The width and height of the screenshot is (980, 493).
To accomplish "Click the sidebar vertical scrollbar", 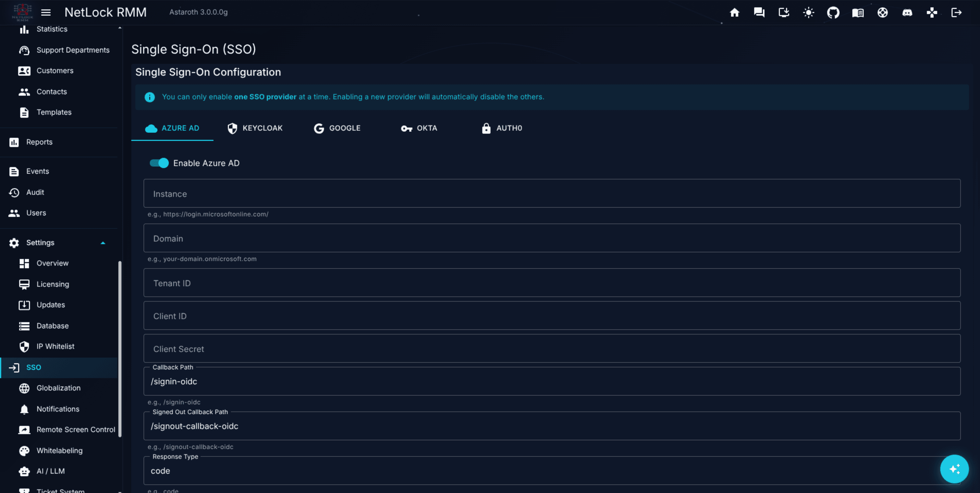I will pos(120,349).
